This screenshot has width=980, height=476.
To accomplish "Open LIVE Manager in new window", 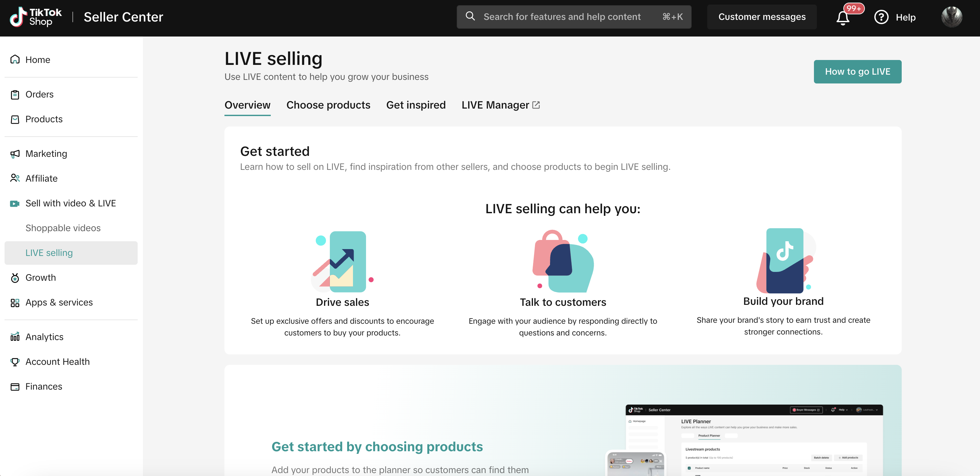I will click(x=500, y=105).
